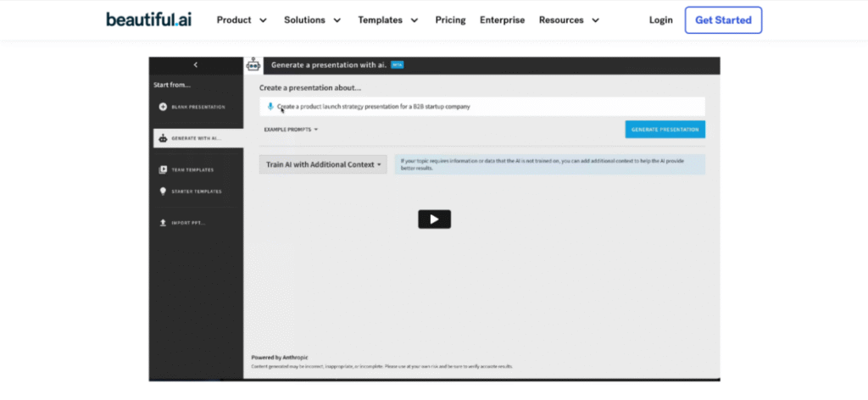
Task: Click the plus icon for Blank Presentation
Action: click(163, 107)
